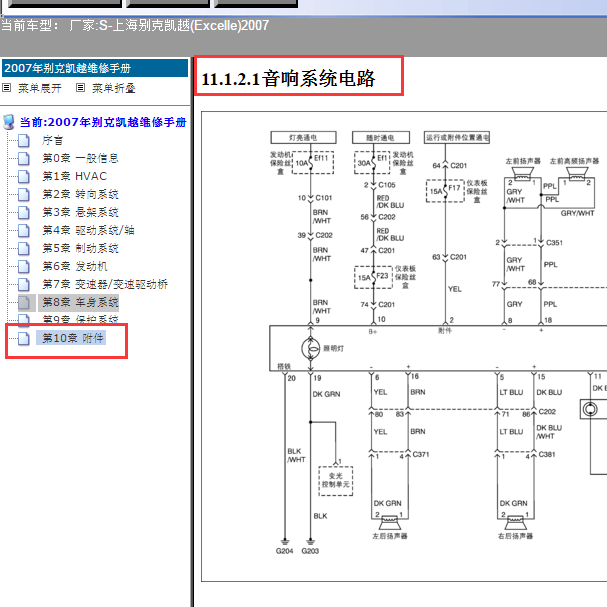This screenshot has height=607, width=607.
Task: Select 第3章 悬架系统
Action: [x=80, y=212]
